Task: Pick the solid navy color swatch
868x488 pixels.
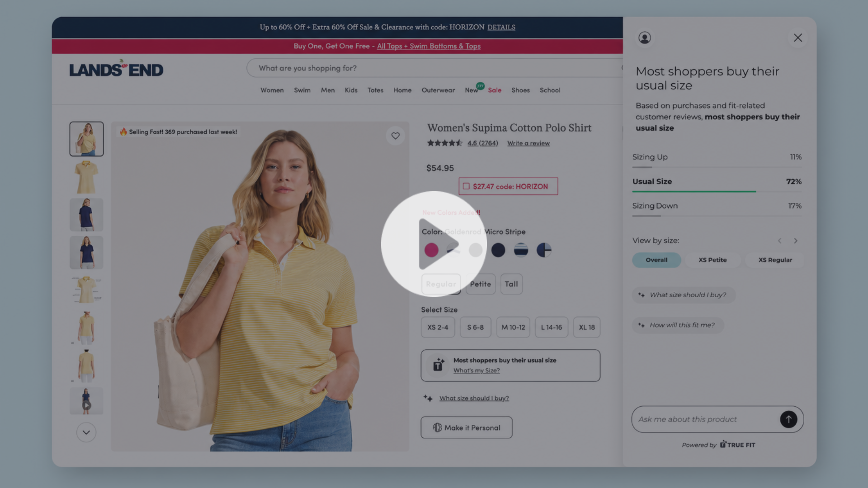Action: [498, 250]
